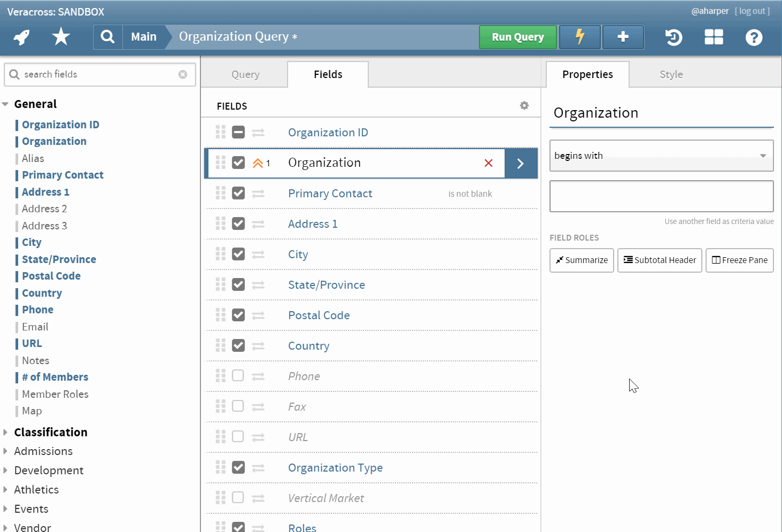The height and width of the screenshot is (532, 782).
Task: Clear the search fields box
Action: coord(183,74)
